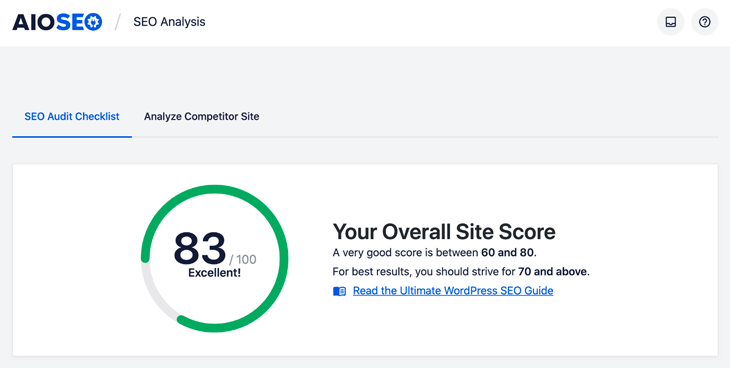Open the notifications inbox icon

670,22
